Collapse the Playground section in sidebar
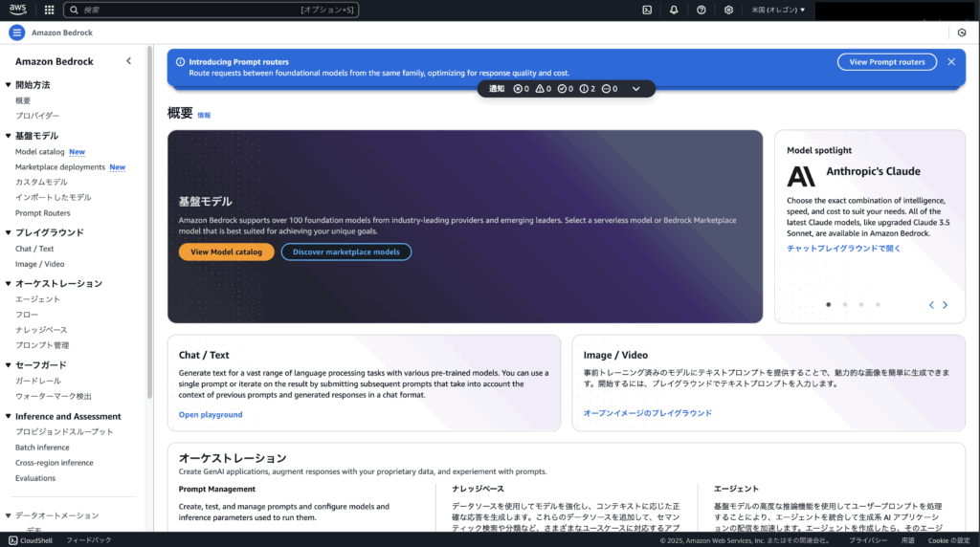980x547 pixels. coord(8,232)
